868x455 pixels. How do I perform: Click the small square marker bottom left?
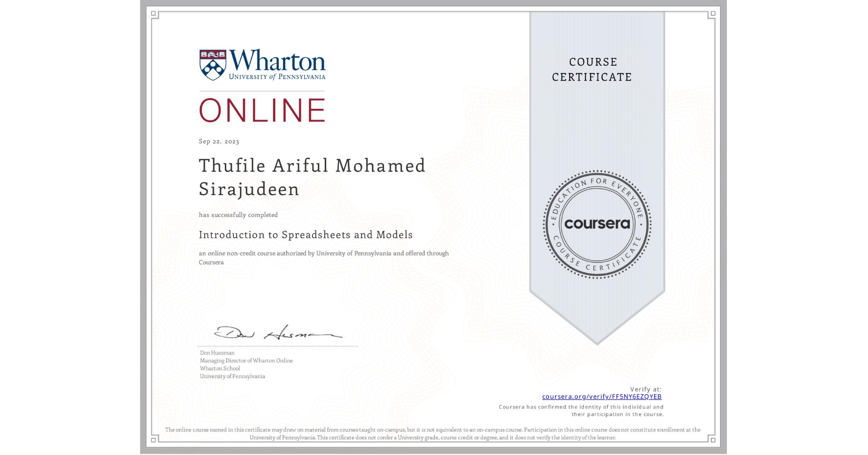[x=154, y=440]
